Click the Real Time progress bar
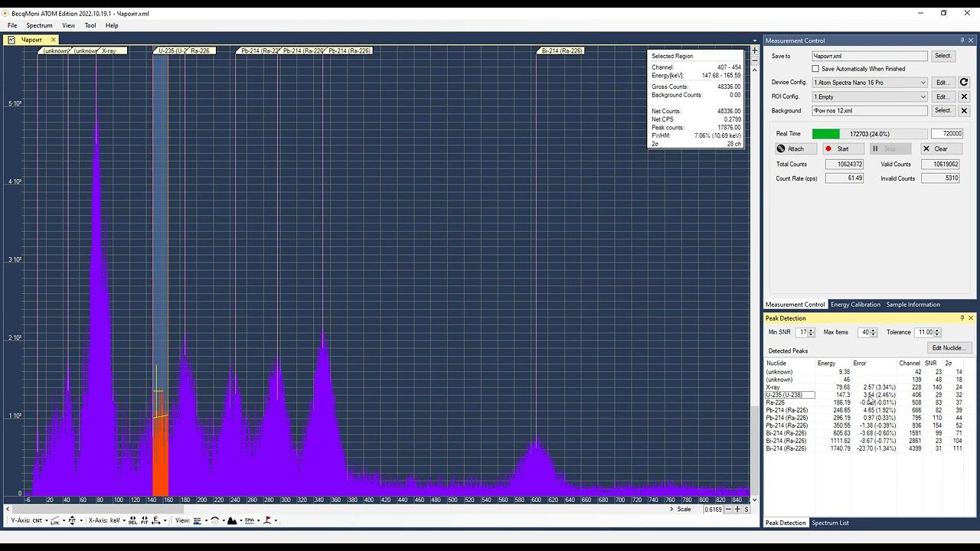980x551 pixels. [870, 134]
